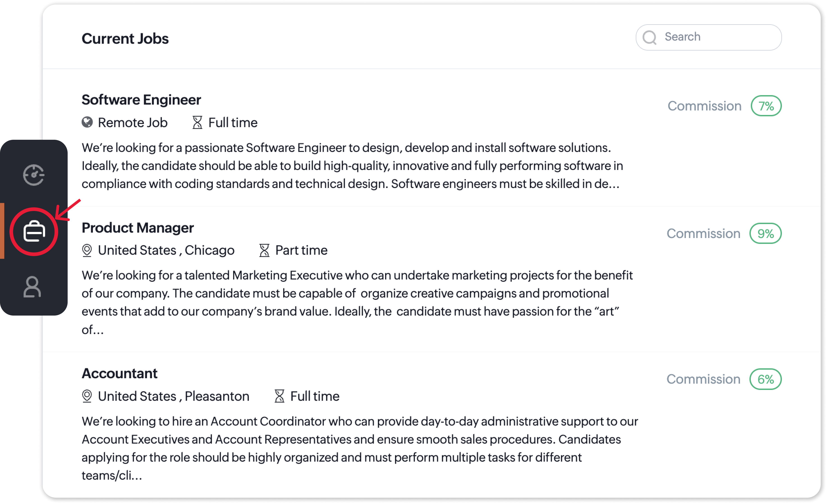Image resolution: width=827 pixels, height=504 pixels.
Task: Open the profile person sidebar icon
Action: click(x=32, y=287)
